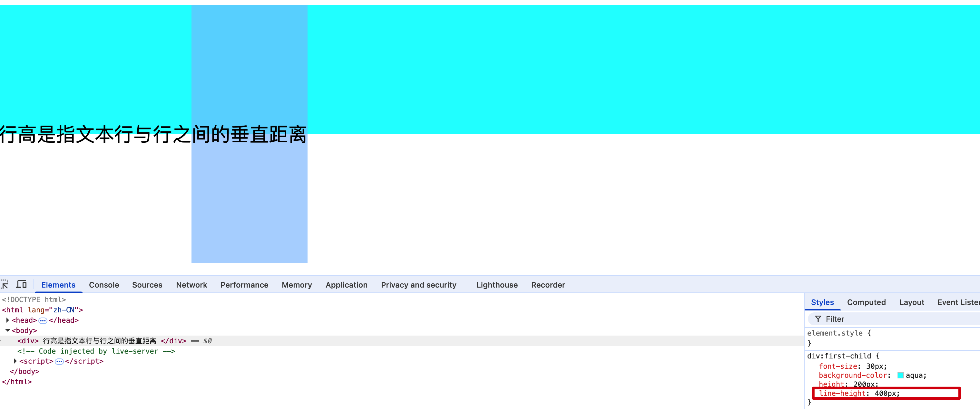Screen dimensions: 980x409
Task: Select the html lang="zh-CN" row
Action: 42,310
